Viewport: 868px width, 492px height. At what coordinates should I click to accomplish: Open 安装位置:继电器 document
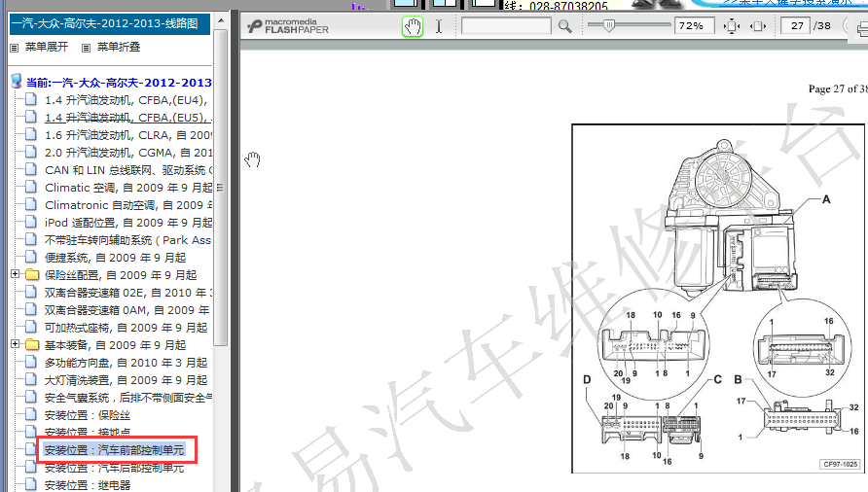tap(88, 485)
